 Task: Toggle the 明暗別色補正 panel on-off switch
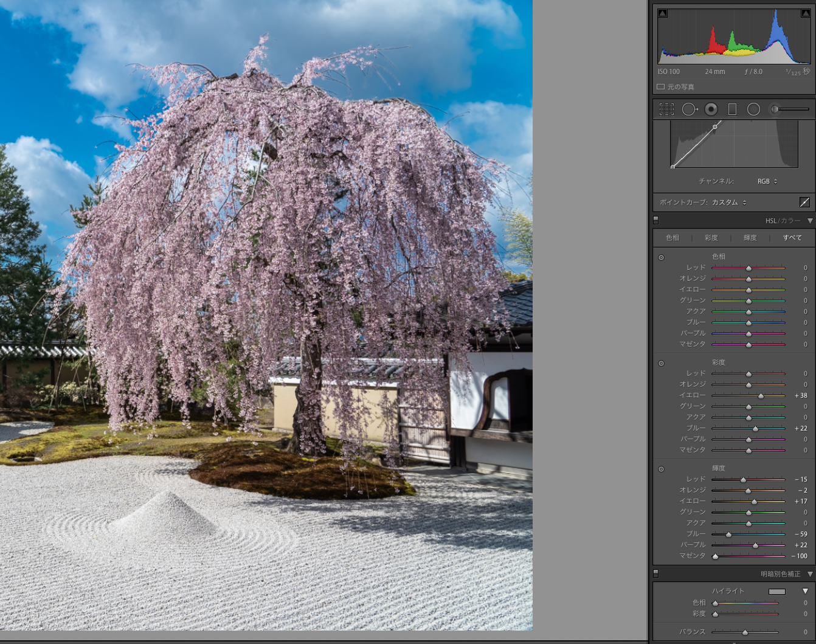(656, 573)
